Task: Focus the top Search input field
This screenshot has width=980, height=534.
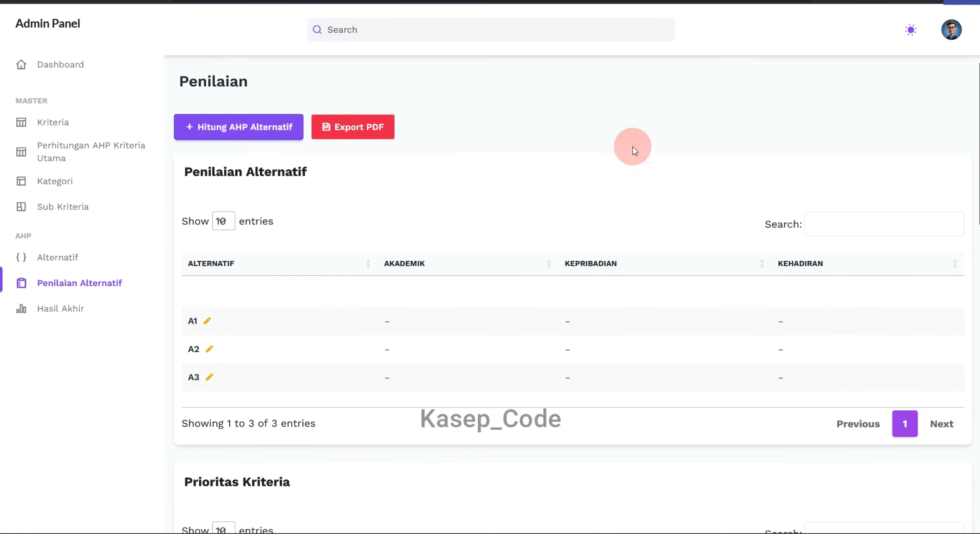Action: [x=491, y=30]
